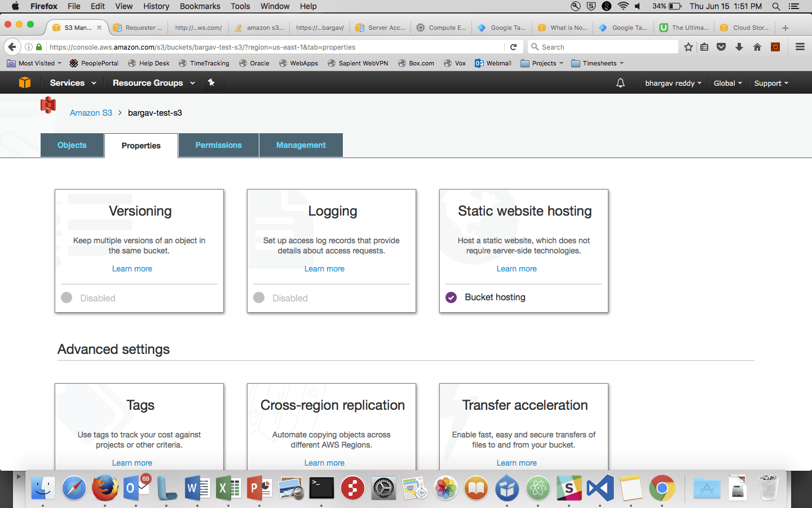The image size is (812, 508).
Task: Open the Static website hosting card
Action: click(x=524, y=251)
